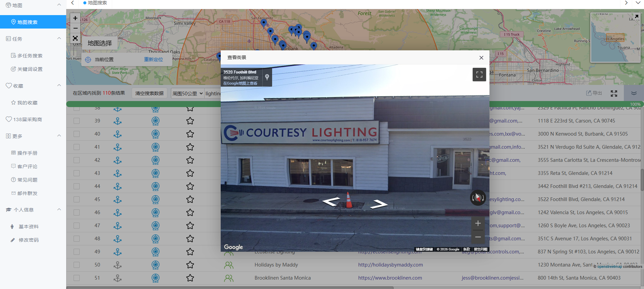Click the contacts icon for Holidays by Maddy

[229, 265]
